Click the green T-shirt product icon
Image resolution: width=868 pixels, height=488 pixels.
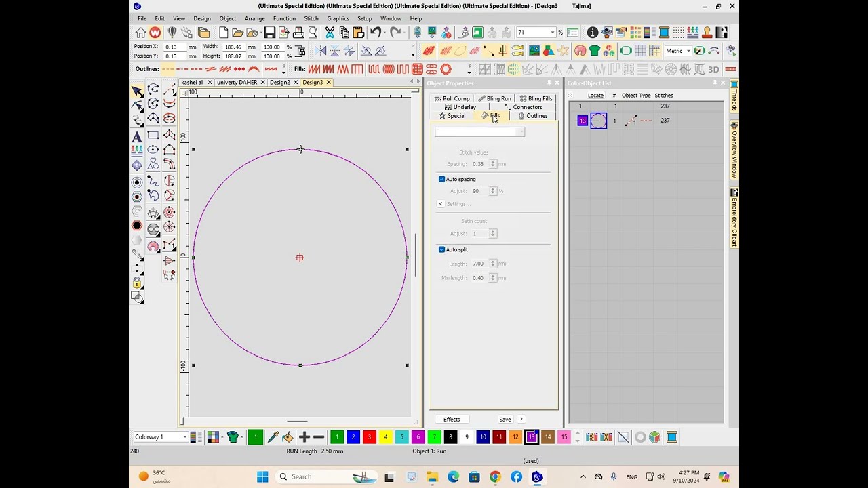(595, 51)
